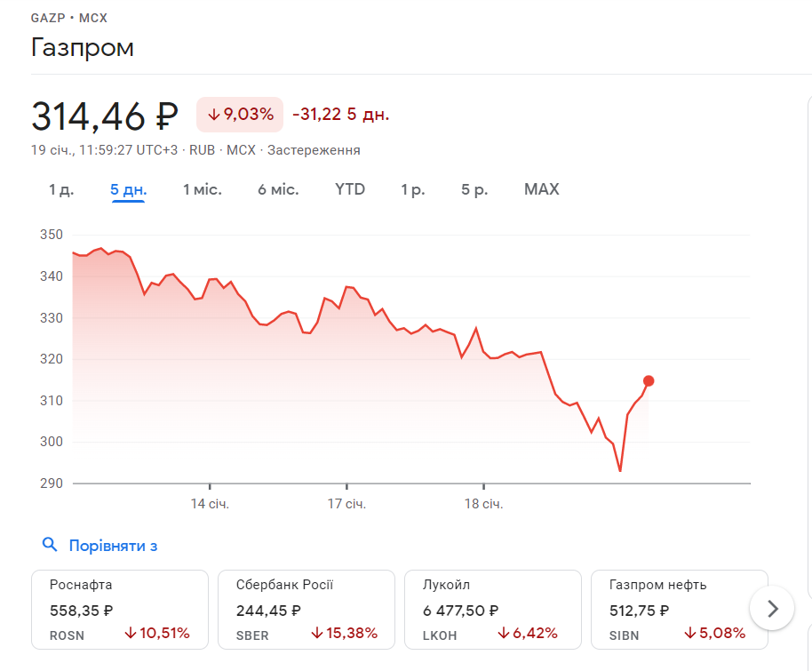Switch to 1 міс. chart range
This screenshot has width=812, height=671.
(x=203, y=189)
